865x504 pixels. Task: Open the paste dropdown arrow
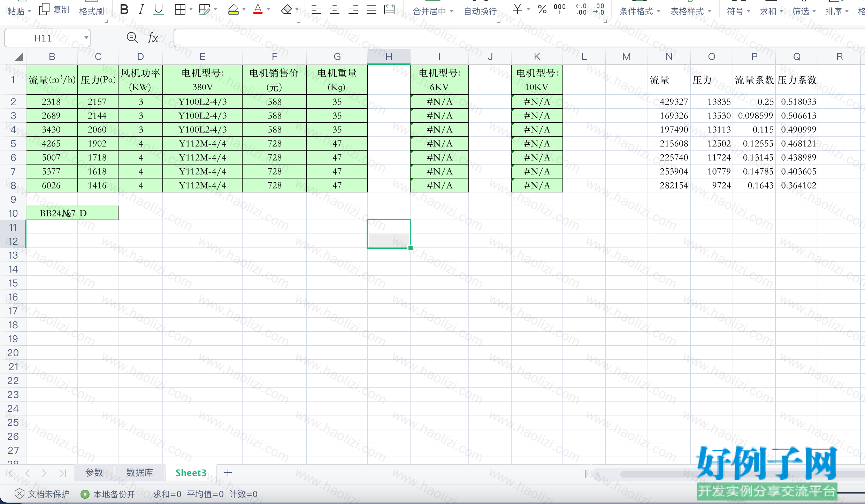tap(29, 11)
